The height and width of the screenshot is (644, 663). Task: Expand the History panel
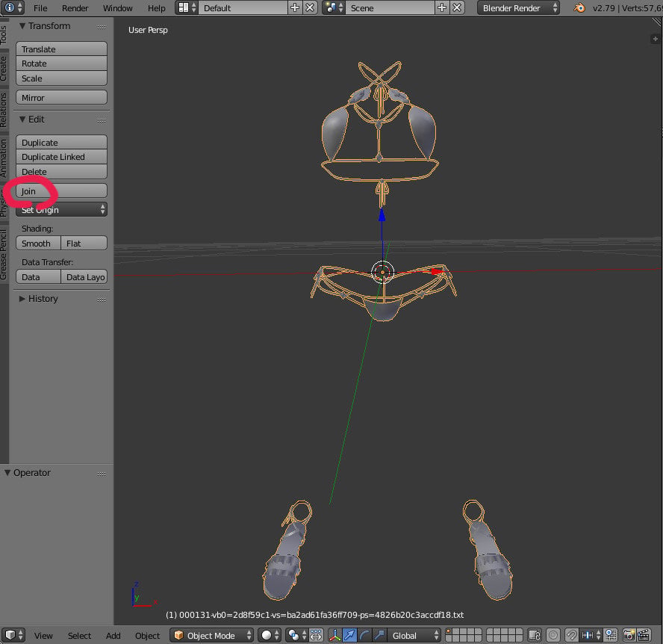(x=22, y=299)
